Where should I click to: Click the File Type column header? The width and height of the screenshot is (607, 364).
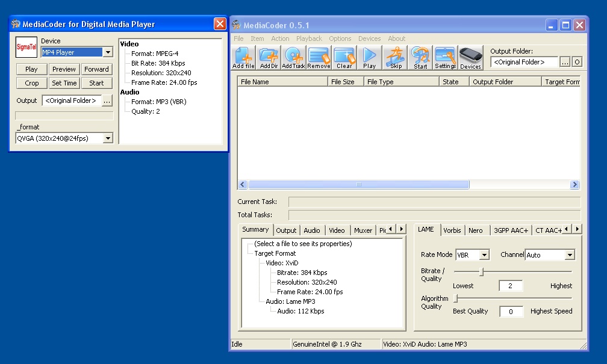point(402,82)
